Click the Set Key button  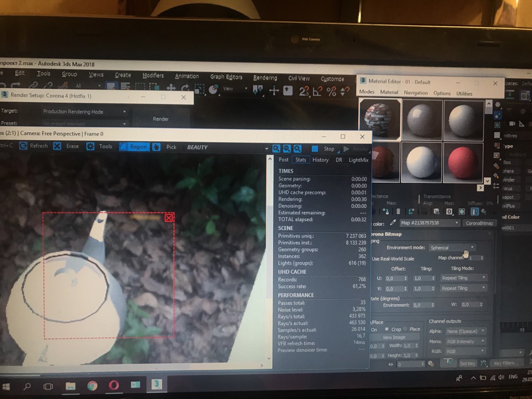(467, 363)
